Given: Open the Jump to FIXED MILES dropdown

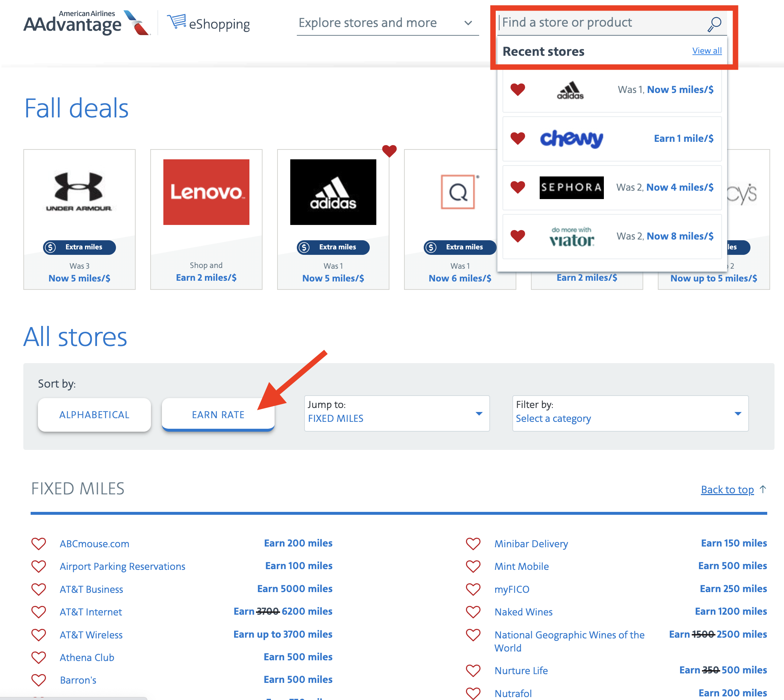Looking at the screenshot, I should pos(397,413).
